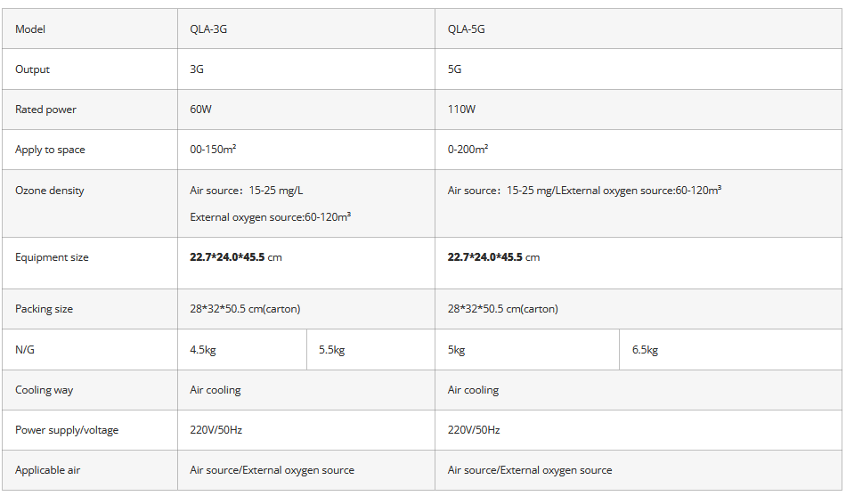Image resolution: width=846 pixels, height=504 pixels.
Task: Click the Model row label
Action: tap(30, 29)
